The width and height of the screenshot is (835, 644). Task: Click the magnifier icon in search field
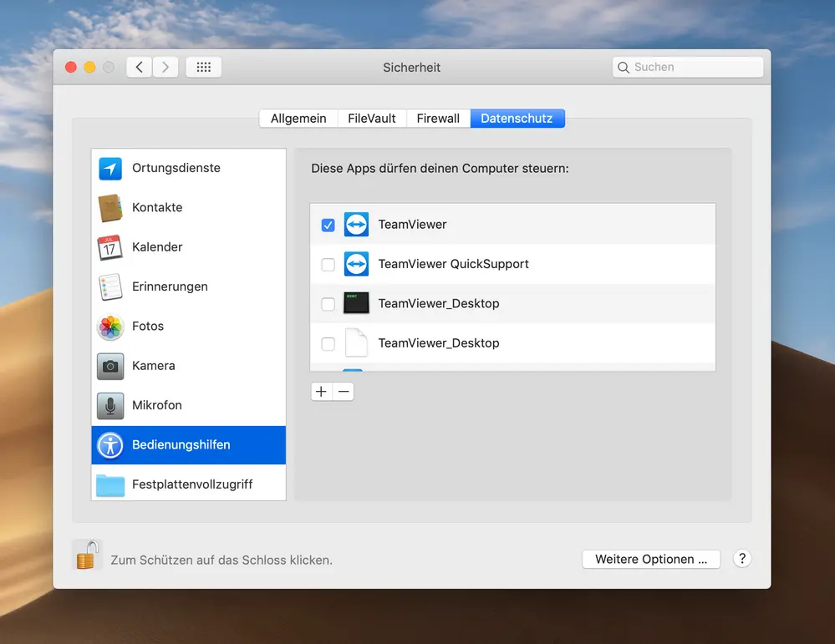point(623,68)
